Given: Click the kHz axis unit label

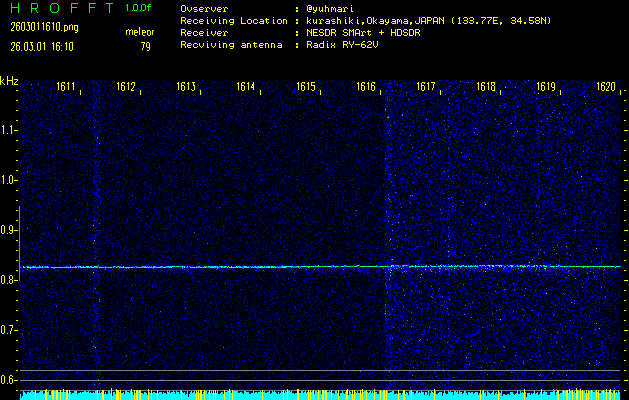Looking at the screenshot, I should (x=9, y=82).
